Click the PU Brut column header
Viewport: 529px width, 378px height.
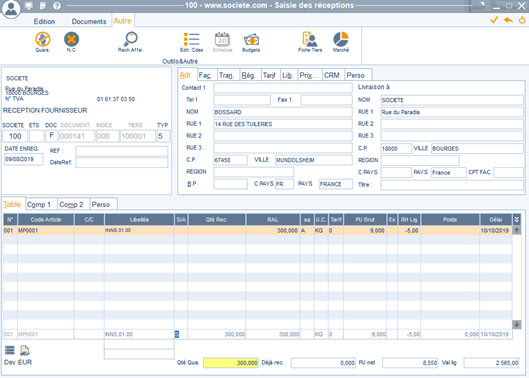tap(365, 220)
